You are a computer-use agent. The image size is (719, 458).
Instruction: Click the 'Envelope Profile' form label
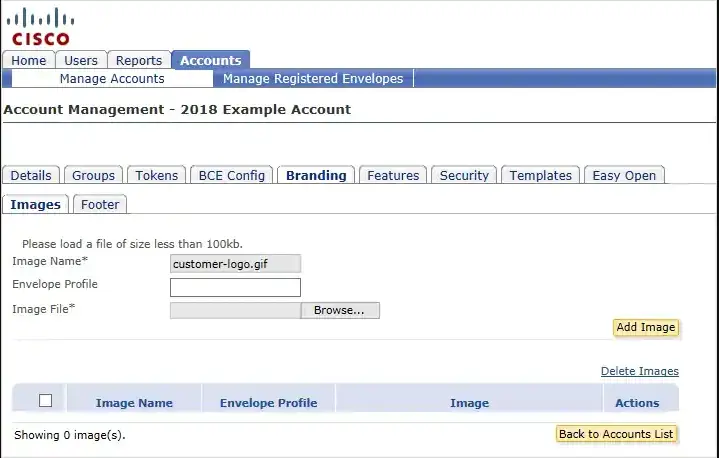[55, 284]
